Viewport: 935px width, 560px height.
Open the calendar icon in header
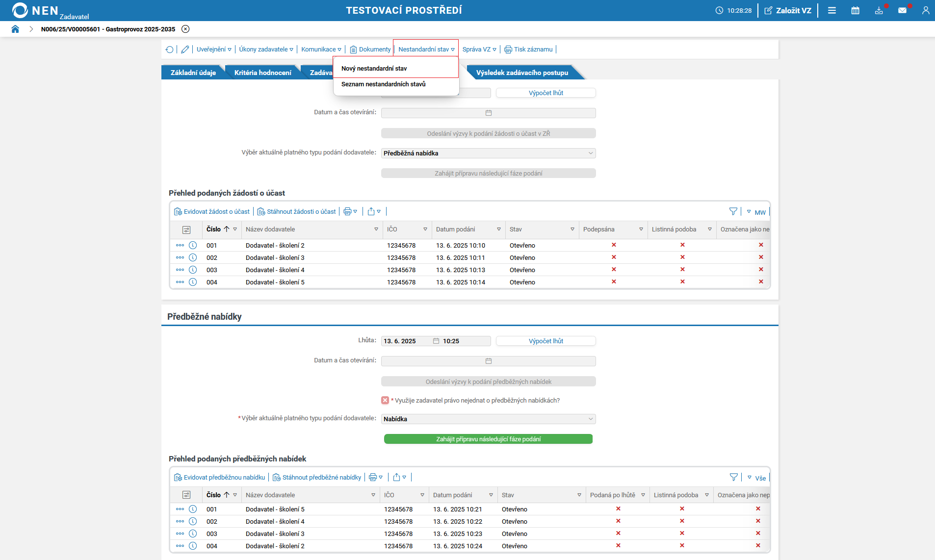(x=856, y=10)
